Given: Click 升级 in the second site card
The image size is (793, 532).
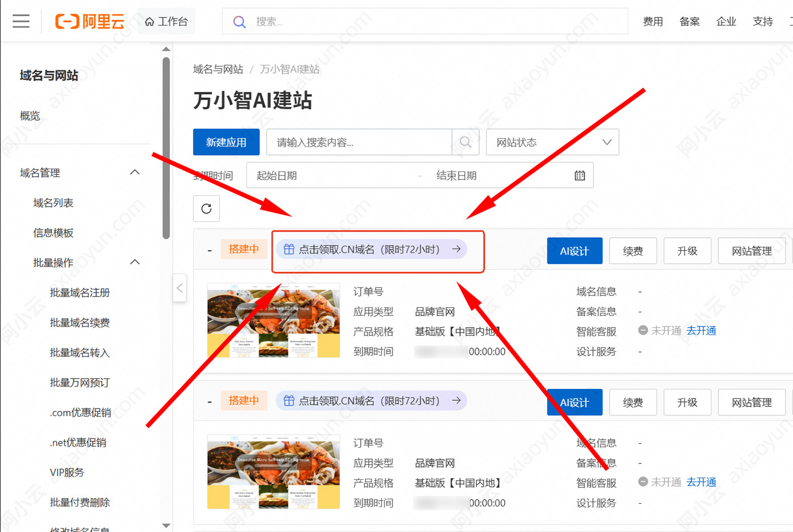Looking at the screenshot, I should pyautogui.click(x=687, y=402).
